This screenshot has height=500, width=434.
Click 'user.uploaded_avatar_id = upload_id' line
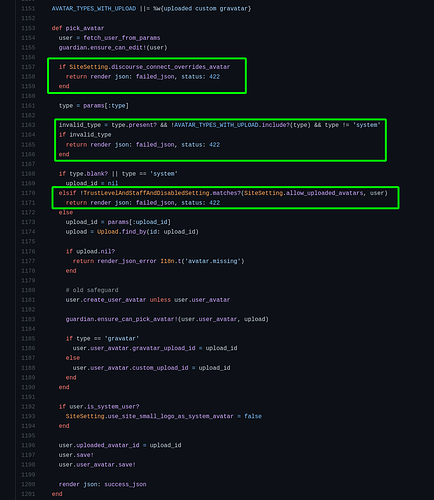pyautogui.click(x=120, y=445)
